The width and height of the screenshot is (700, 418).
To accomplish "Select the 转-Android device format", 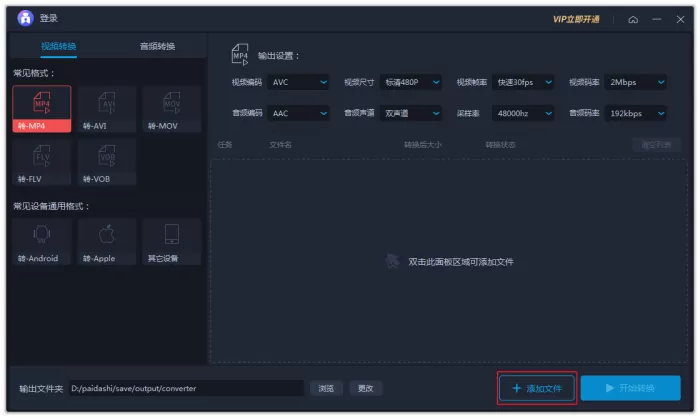I will click(42, 242).
